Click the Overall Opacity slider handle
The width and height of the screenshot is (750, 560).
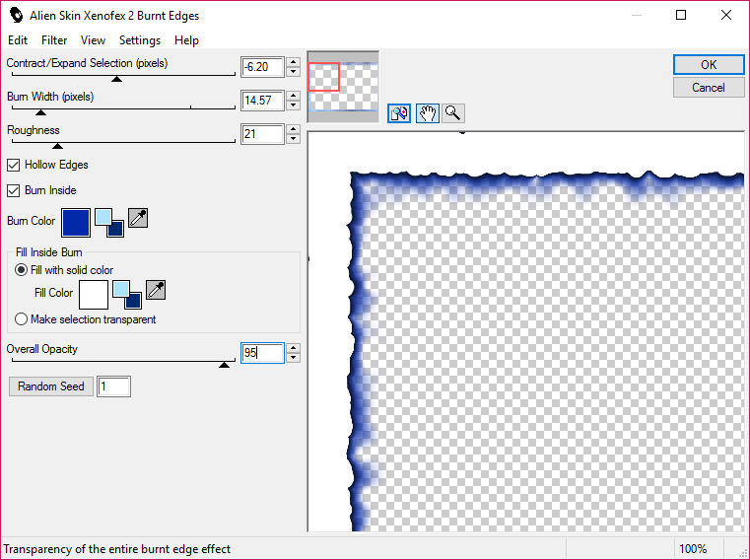(224, 365)
